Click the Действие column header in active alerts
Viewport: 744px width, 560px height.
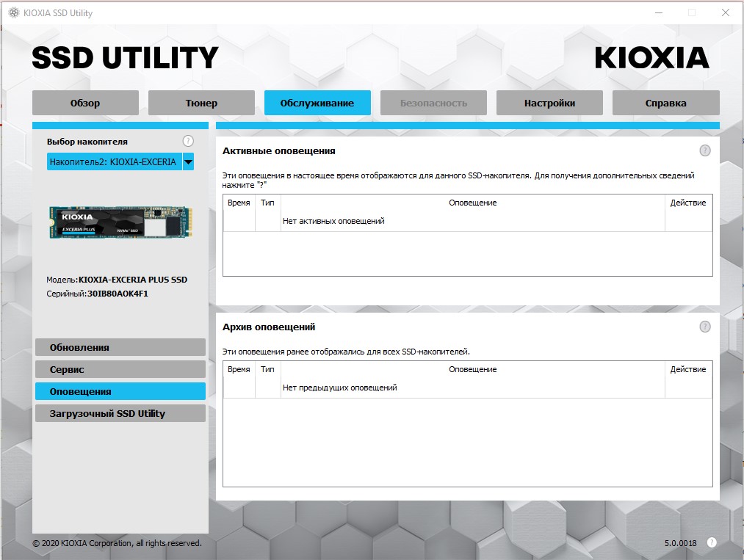pos(688,203)
